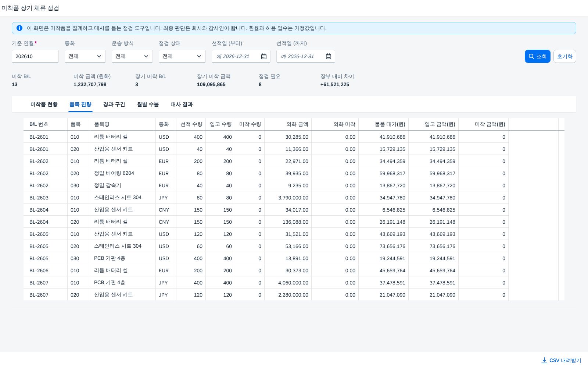Click the BL-2603 cell
The image size is (588, 368).
click(39, 198)
